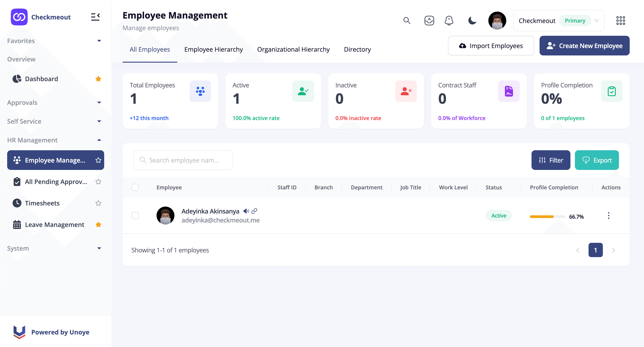The image size is (644, 347).
Task: Click the All Pending Approvals clipboard icon
Action: [17, 182]
